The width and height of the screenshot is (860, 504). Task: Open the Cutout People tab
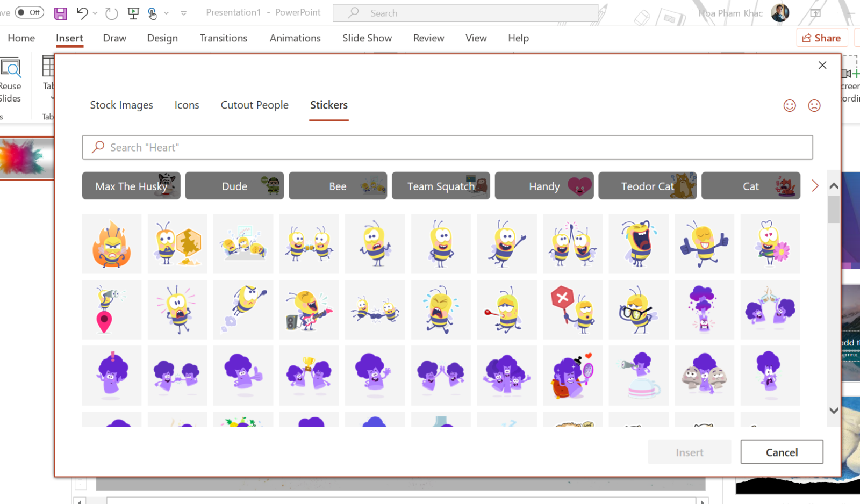(255, 105)
